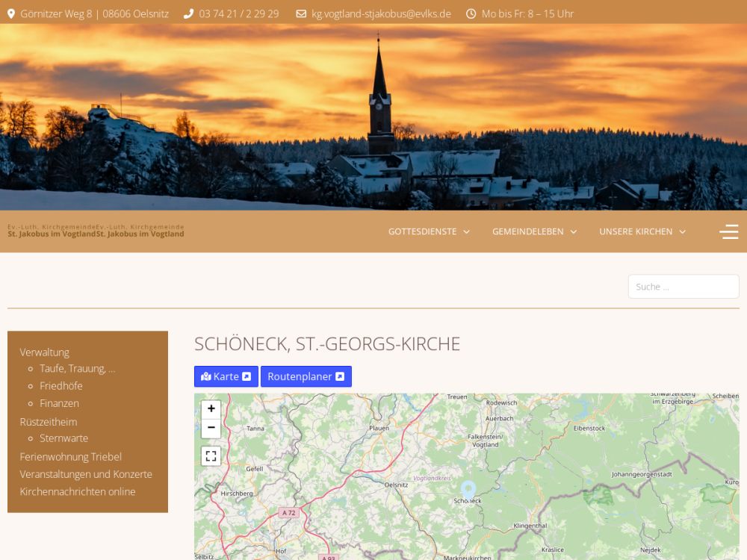This screenshot has height=560, width=747.
Task: Click the phone icon in top bar
Action: 188,13
